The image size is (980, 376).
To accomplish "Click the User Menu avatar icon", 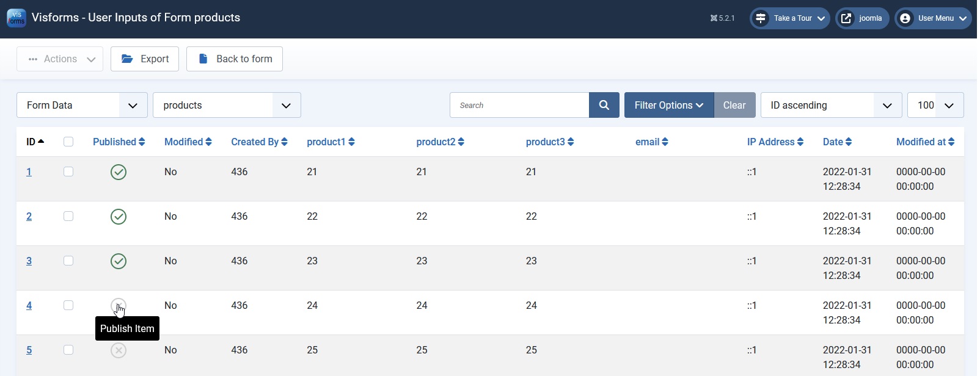I will coord(905,18).
